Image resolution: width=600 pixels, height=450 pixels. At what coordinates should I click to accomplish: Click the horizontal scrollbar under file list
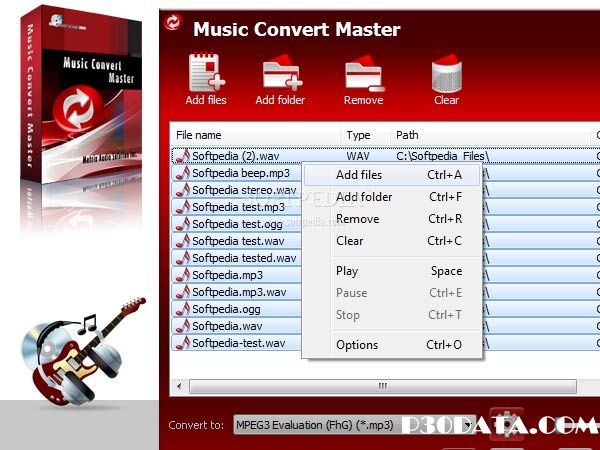[380, 386]
